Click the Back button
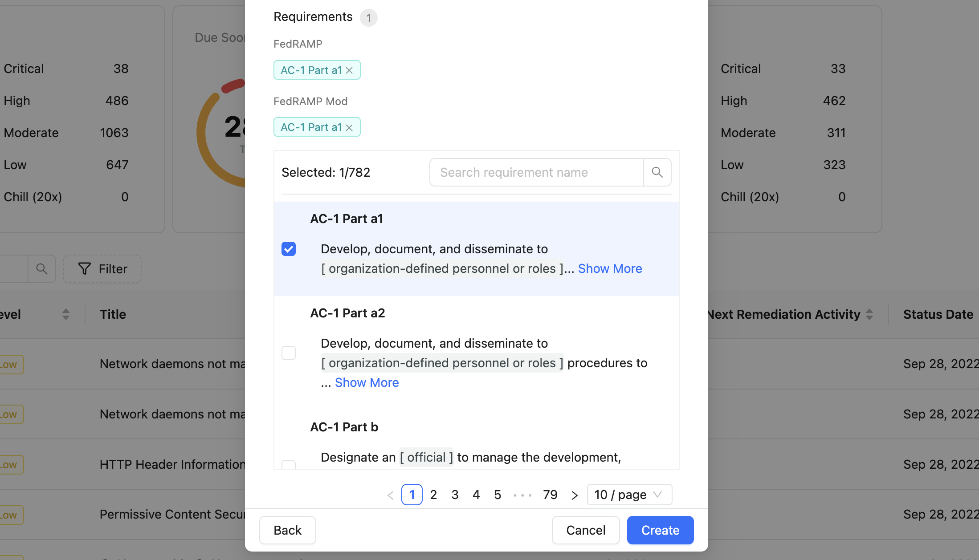This screenshot has height=560, width=979. pos(287,530)
